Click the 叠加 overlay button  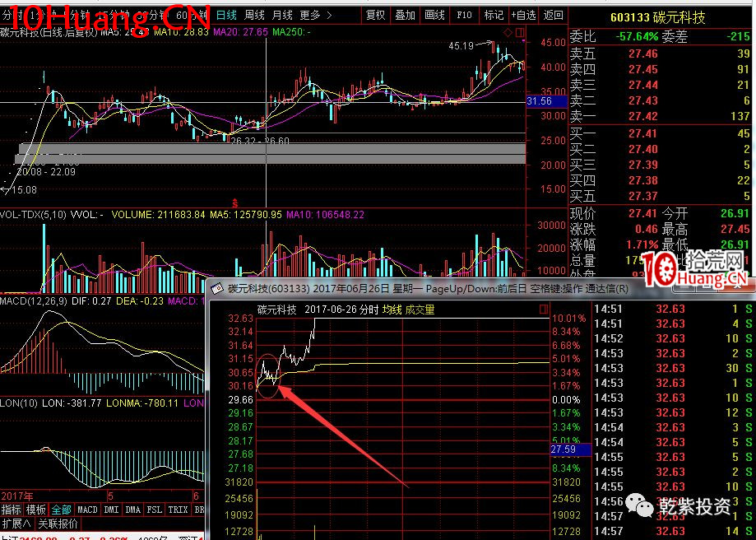point(405,16)
